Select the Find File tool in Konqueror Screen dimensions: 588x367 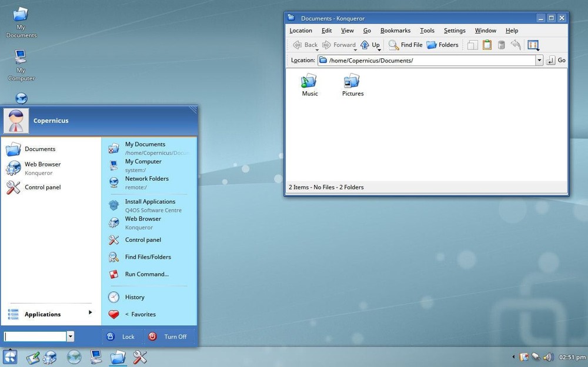point(405,45)
